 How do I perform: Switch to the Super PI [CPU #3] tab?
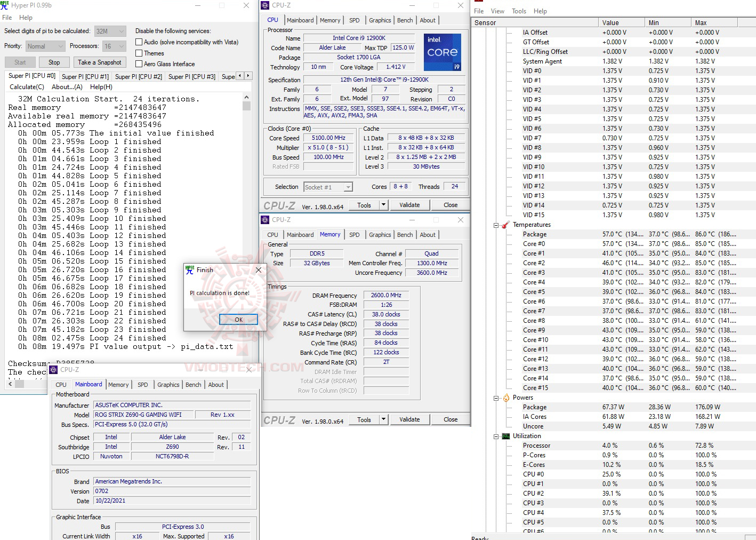tap(192, 77)
